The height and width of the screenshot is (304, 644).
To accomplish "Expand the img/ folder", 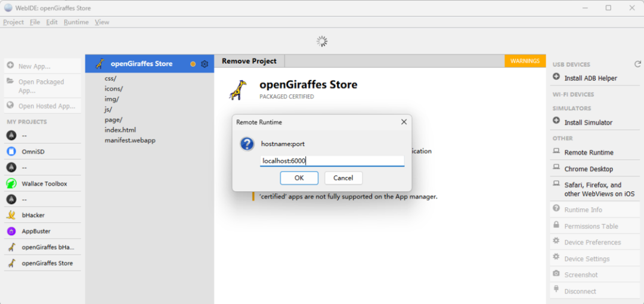I will (112, 99).
